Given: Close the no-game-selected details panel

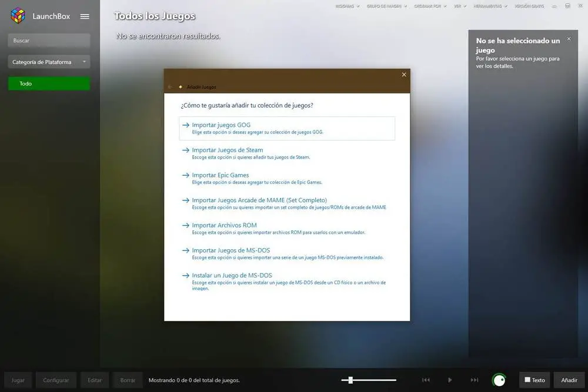Looking at the screenshot, I should coord(569,39).
